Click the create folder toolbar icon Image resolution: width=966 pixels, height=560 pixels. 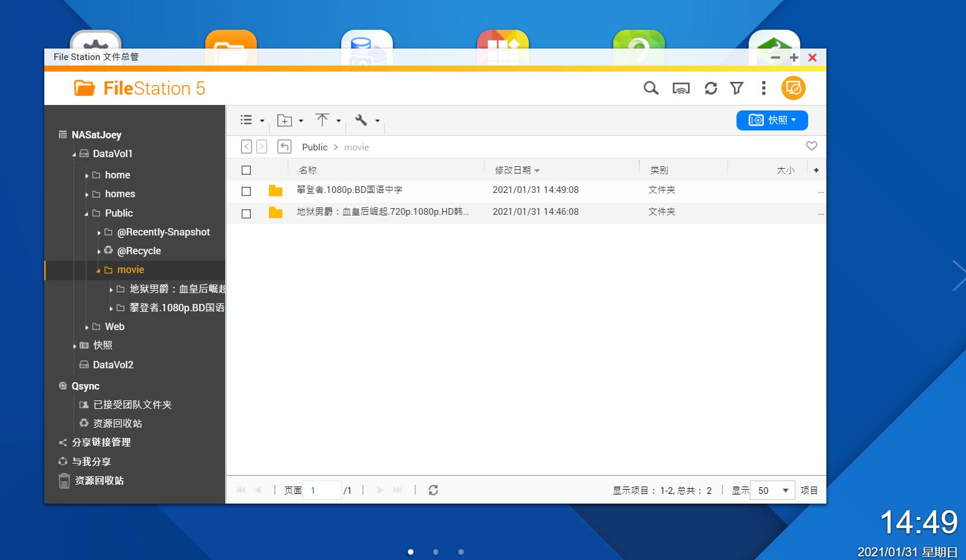click(285, 120)
